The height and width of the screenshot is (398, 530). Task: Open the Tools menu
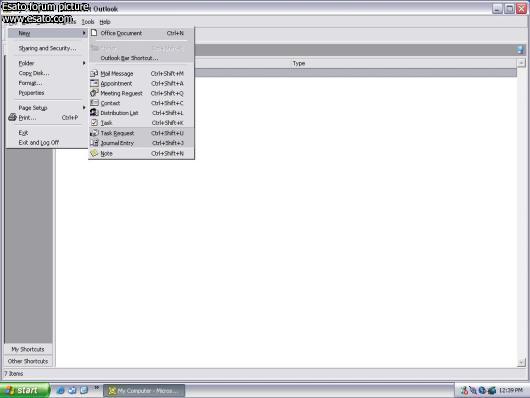(x=88, y=22)
